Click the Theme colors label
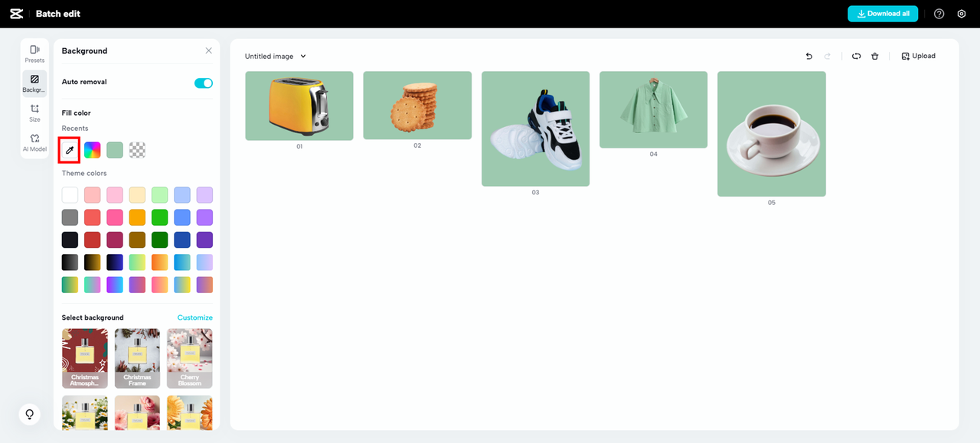Viewport: 980px width, 443px height. (84, 174)
